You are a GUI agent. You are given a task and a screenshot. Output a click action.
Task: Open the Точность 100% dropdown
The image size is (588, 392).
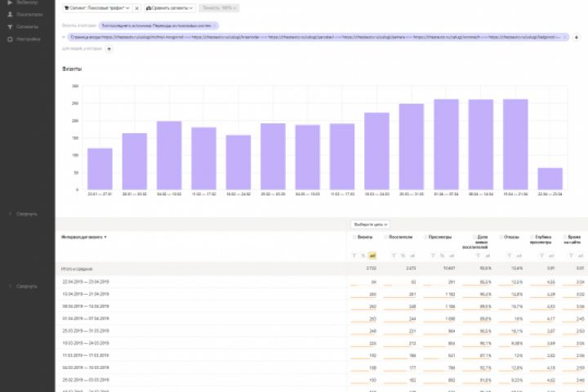tap(220, 8)
